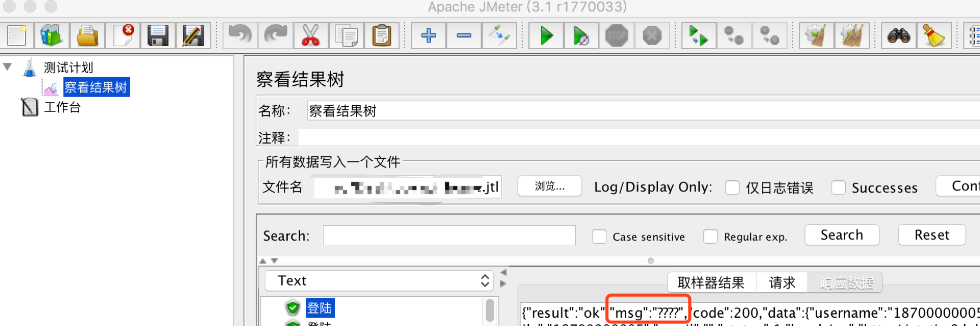The width and height of the screenshot is (980, 329).
Task: Paste from the clipboard icon
Action: click(x=381, y=36)
